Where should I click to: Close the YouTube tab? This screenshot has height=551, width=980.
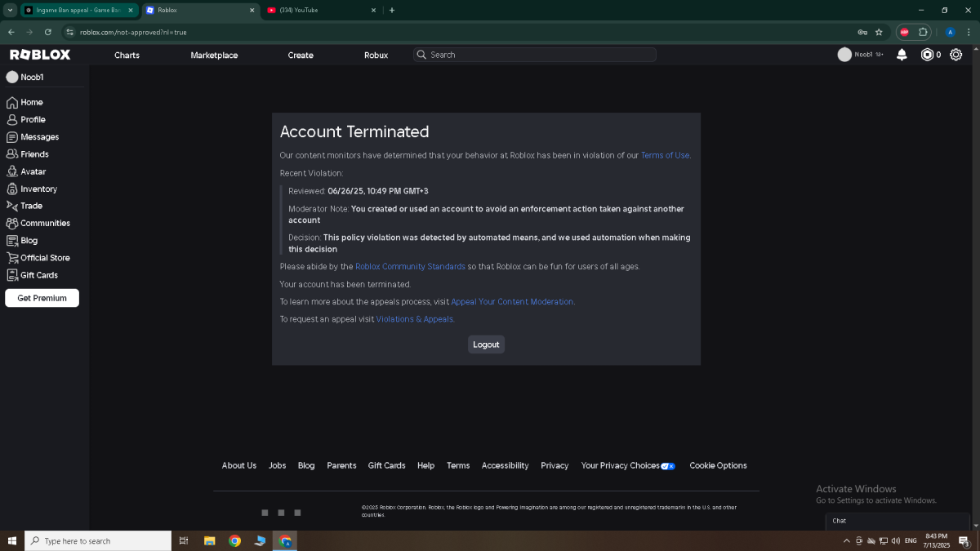pyautogui.click(x=373, y=10)
